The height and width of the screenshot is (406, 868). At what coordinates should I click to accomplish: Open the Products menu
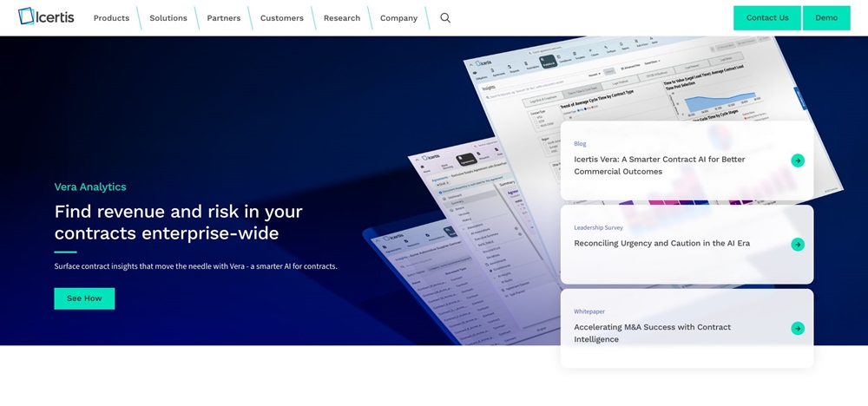click(x=111, y=18)
